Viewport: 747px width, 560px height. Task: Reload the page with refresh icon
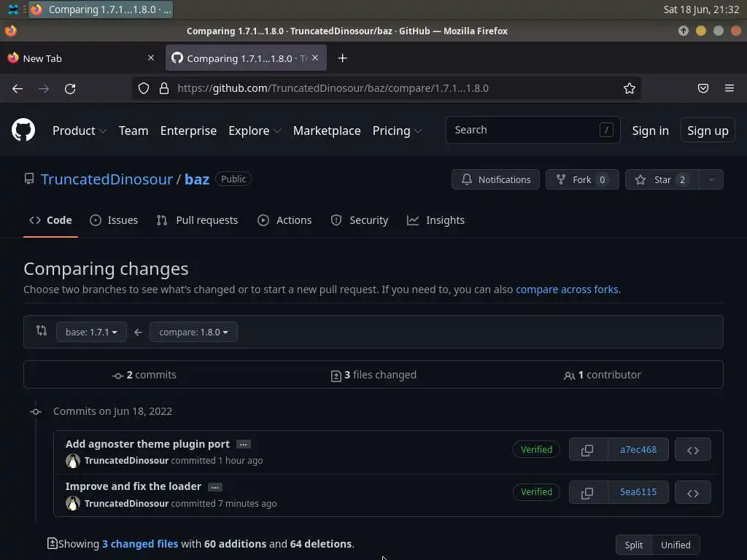70,88
